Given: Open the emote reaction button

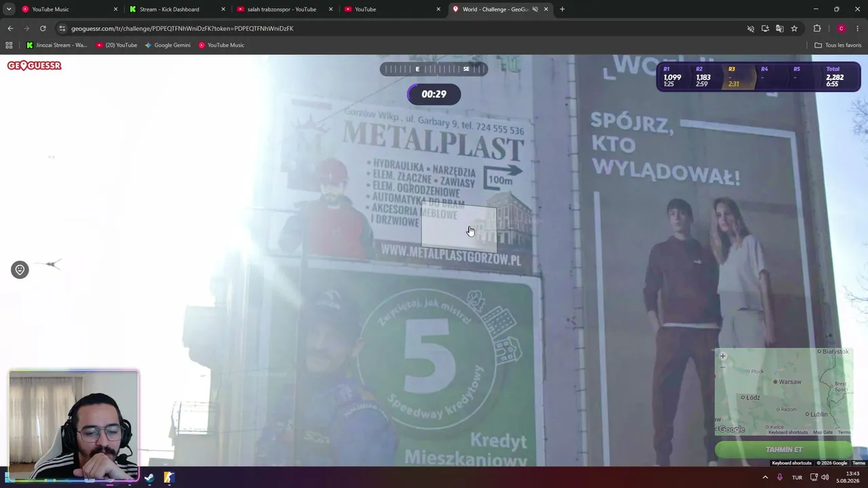Looking at the screenshot, I should pyautogui.click(x=20, y=270).
